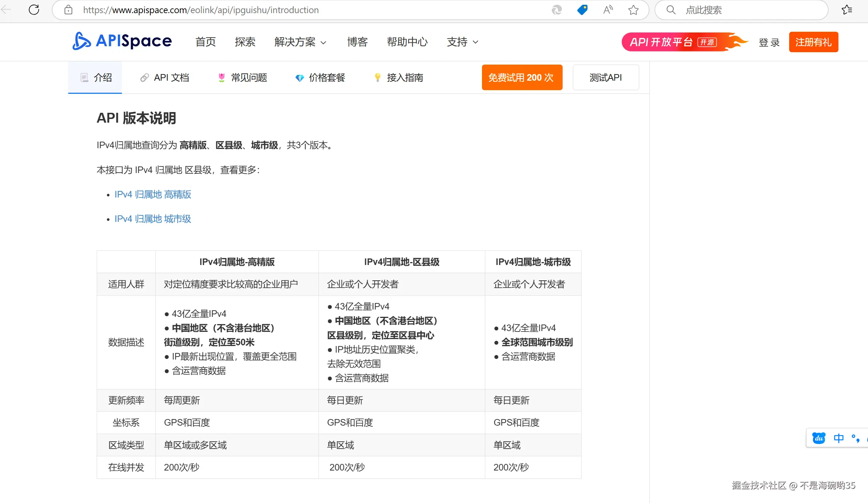Expand the 解决方案 dropdown menu
868x503 pixels.
point(300,42)
